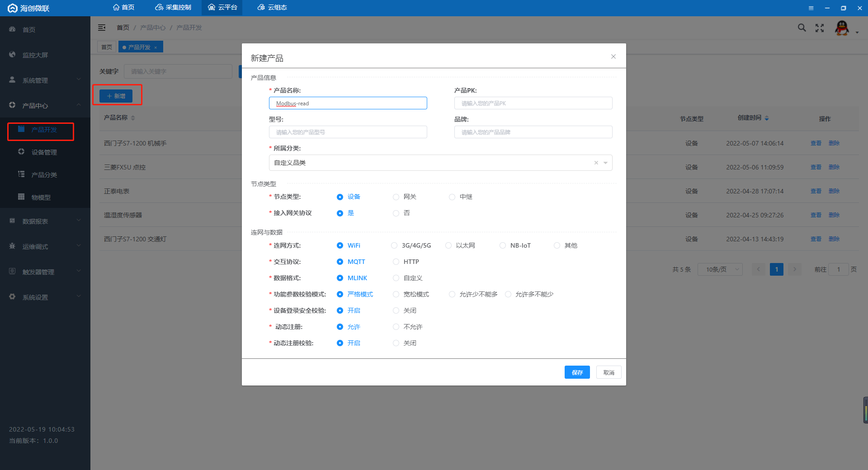Expand the 系统管理 sidebar menu
Image resolution: width=868 pixels, height=470 pixels.
[x=45, y=80]
